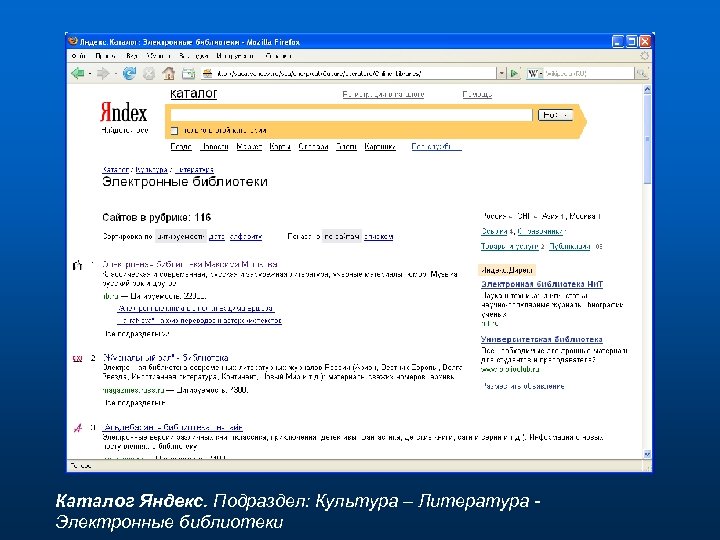The height and width of the screenshot is (540, 720).
Task: Go to Литература in the breadcrumb
Action: [x=194, y=169]
